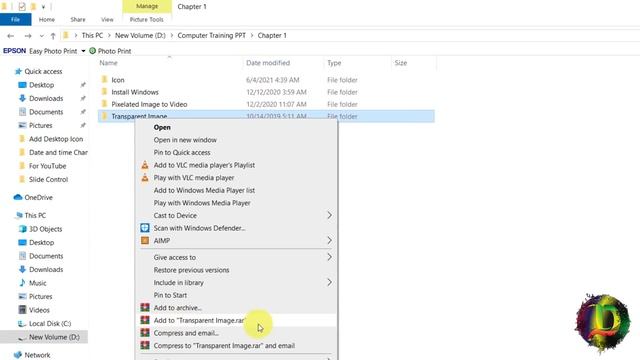Choose Pin to Quick access

pyautogui.click(x=182, y=153)
